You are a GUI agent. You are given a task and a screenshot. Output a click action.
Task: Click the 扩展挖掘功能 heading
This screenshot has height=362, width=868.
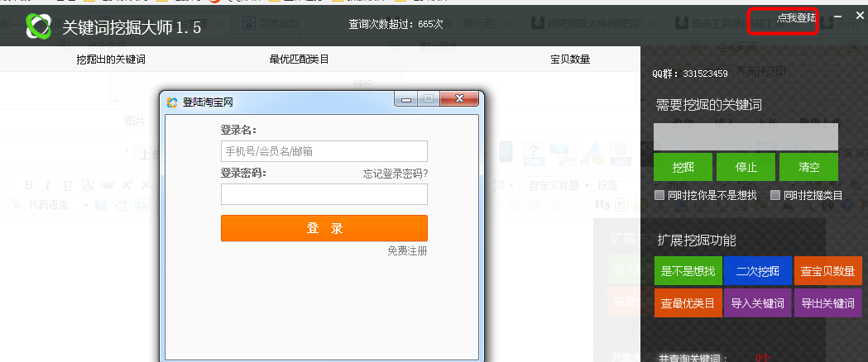[x=697, y=240]
